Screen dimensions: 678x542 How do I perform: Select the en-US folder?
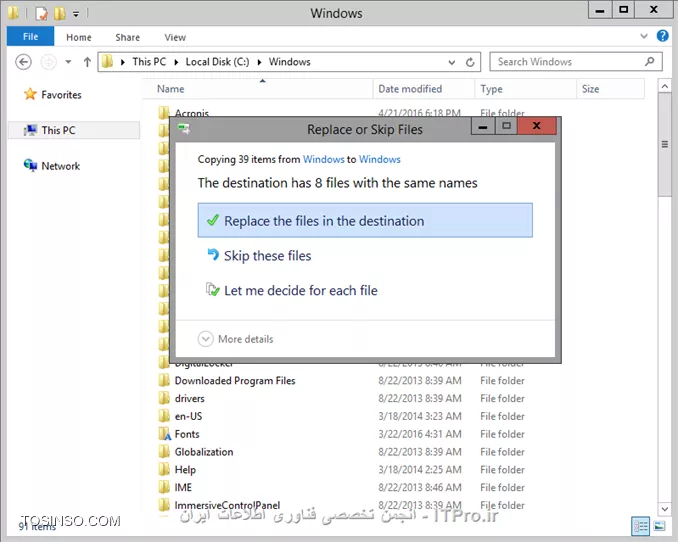click(x=188, y=416)
